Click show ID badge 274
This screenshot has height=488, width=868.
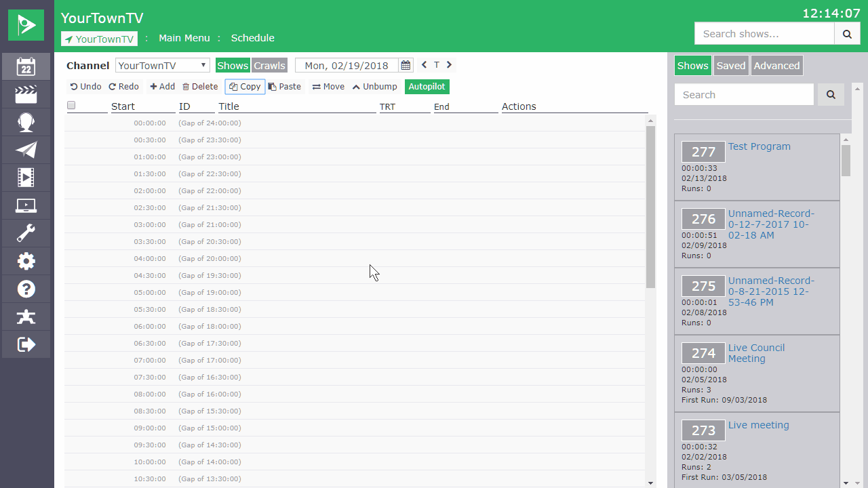coord(703,352)
